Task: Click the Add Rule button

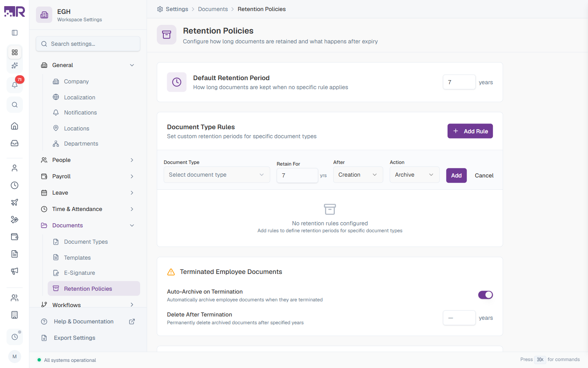Action: coord(470,131)
